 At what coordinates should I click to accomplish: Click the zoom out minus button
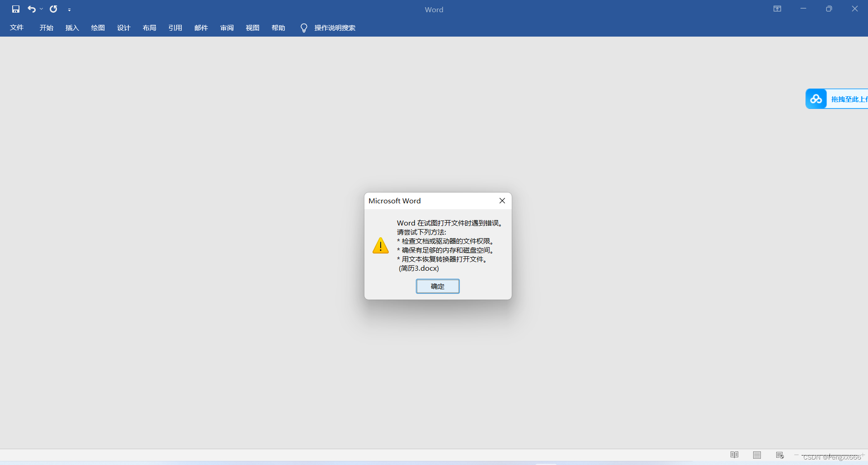coord(796,455)
